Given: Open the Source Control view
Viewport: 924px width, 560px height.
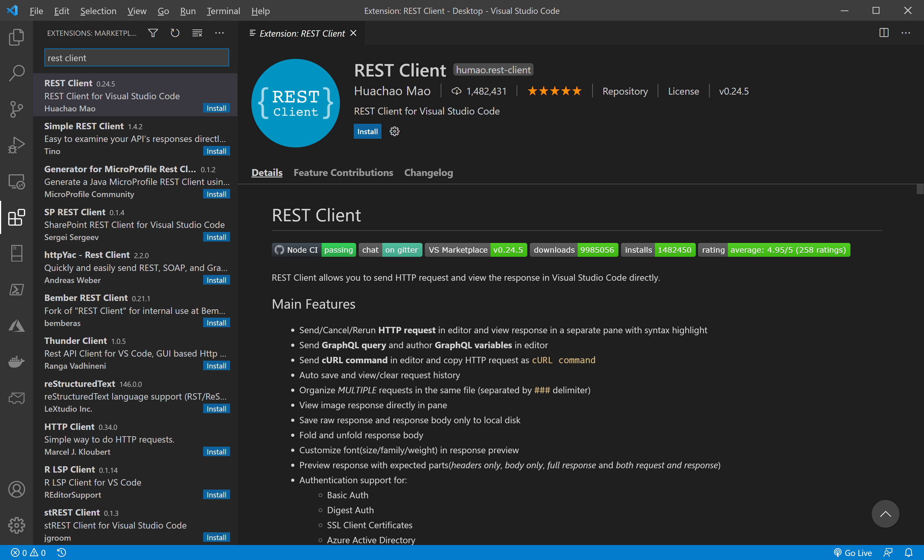Looking at the screenshot, I should point(16,109).
